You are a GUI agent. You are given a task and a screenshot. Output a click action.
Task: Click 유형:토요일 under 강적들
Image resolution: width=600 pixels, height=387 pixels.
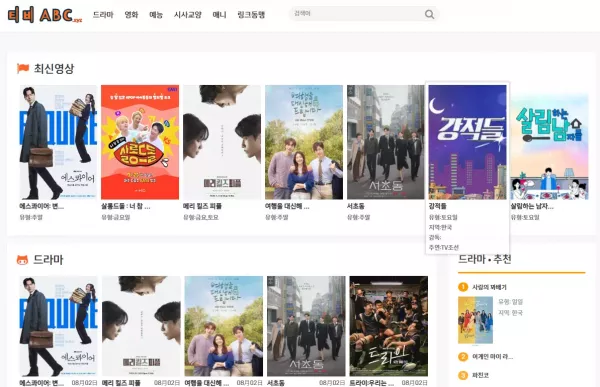443,217
